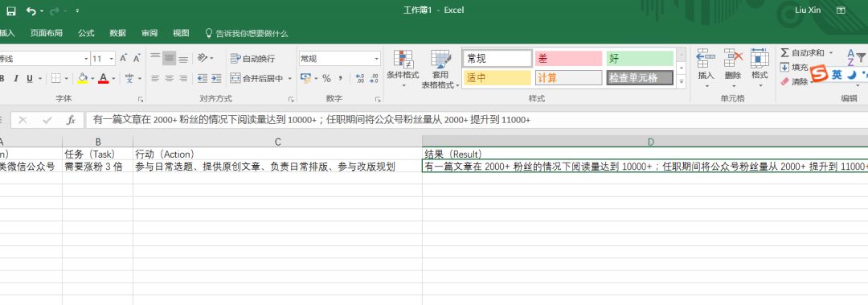
Task: Click the yellow fill color bucket
Action: 83,78
